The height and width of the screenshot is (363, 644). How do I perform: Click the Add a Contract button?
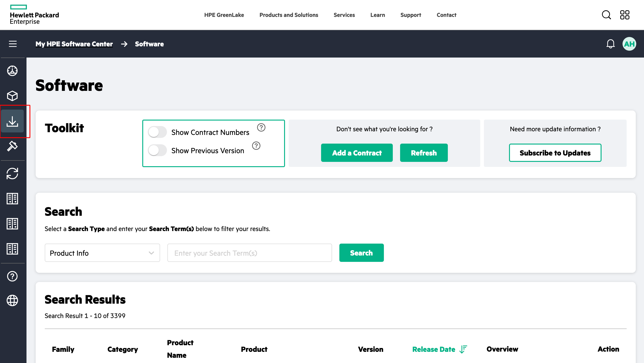pos(357,153)
